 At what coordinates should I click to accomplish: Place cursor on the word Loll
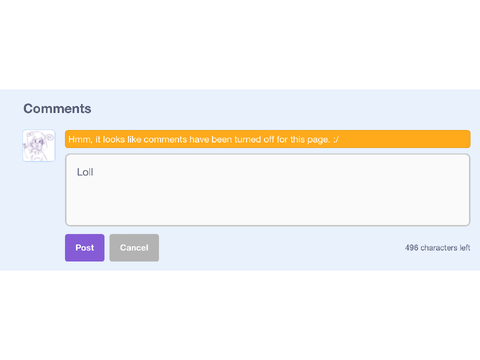[x=85, y=172]
